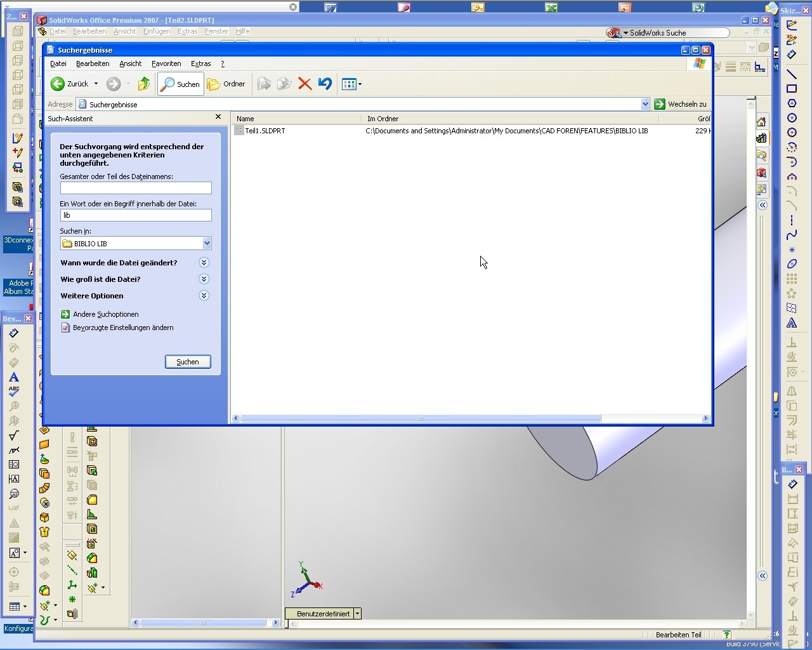This screenshot has width=812, height=650.
Task: Open the Hilfe menu in SolidWorks
Action: tap(243, 31)
